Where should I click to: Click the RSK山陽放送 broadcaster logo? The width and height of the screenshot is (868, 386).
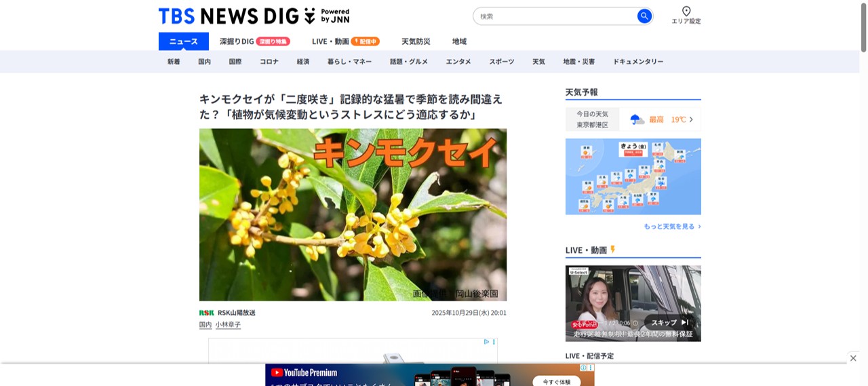tap(206, 313)
